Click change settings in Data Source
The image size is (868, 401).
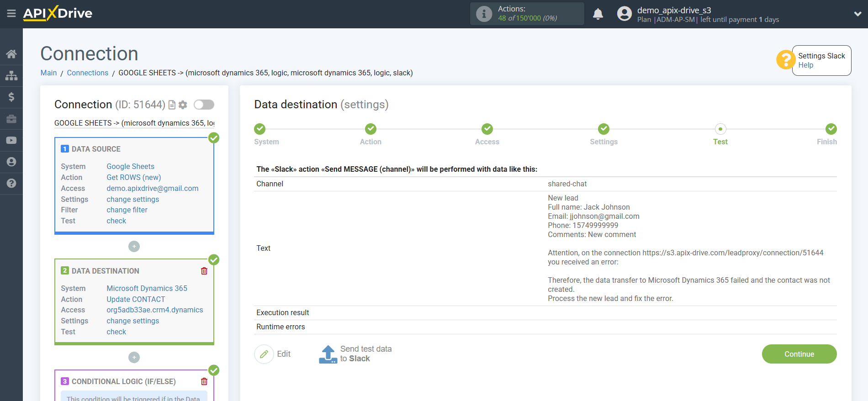click(x=133, y=199)
